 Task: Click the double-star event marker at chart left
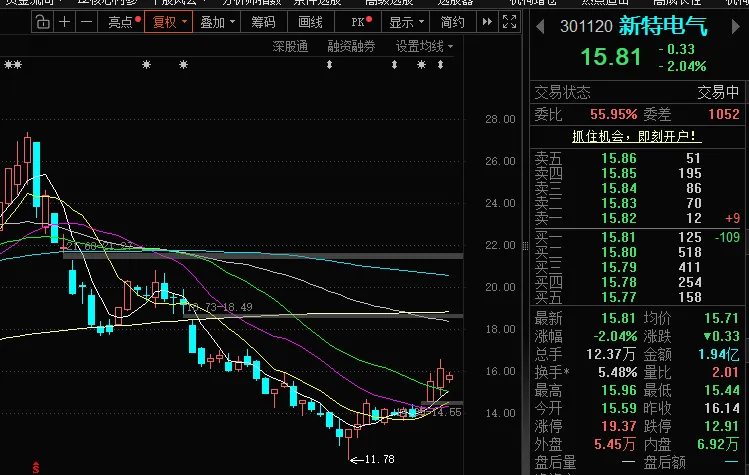tap(13, 65)
